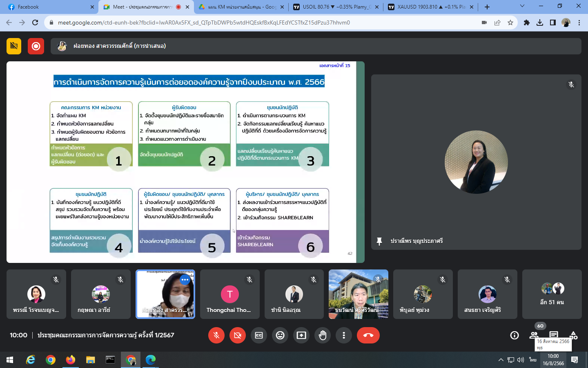588x368 pixels.
Task: Open more options three-dot menu
Action: coord(344,335)
